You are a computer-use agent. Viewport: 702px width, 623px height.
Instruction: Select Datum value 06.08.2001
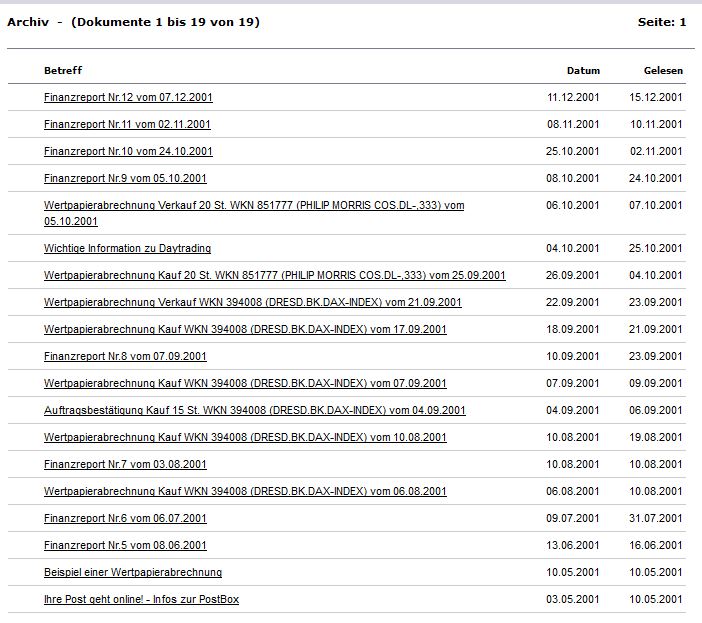coord(573,491)
